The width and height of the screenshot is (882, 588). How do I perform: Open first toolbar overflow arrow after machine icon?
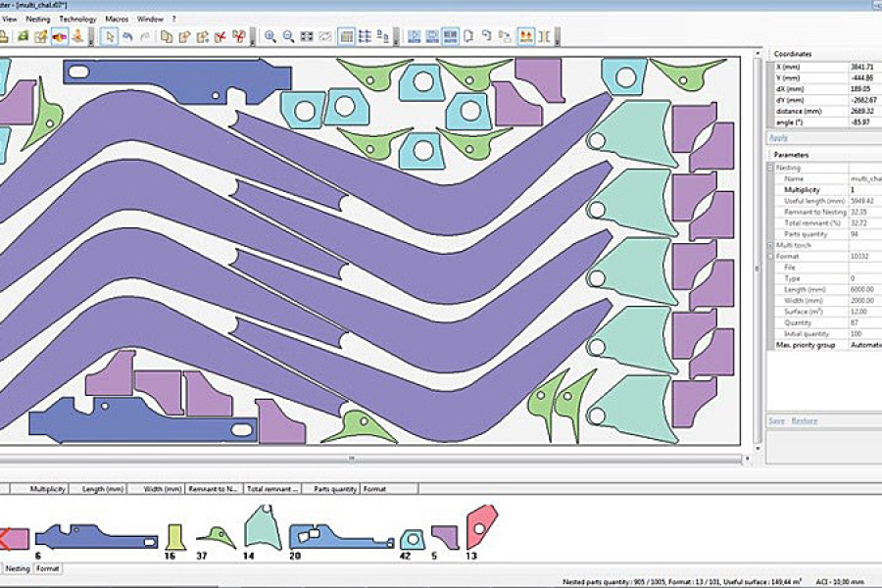[90, 37]
